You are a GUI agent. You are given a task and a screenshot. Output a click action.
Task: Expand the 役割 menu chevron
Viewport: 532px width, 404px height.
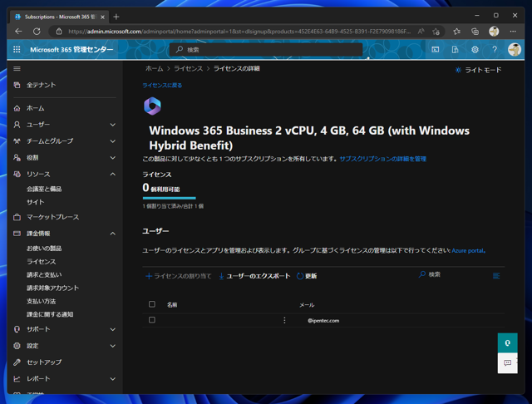(113, 158)
